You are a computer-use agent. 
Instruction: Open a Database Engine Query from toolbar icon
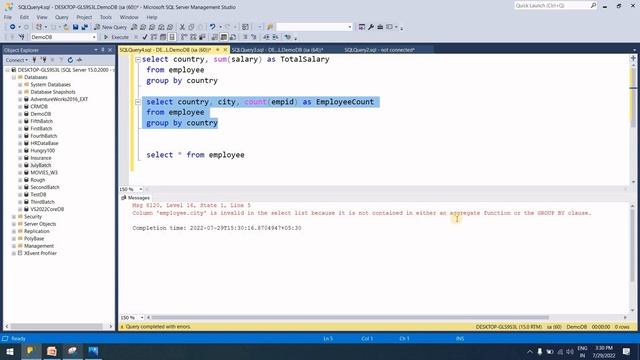pyautogui.click(x=134, y=27)
